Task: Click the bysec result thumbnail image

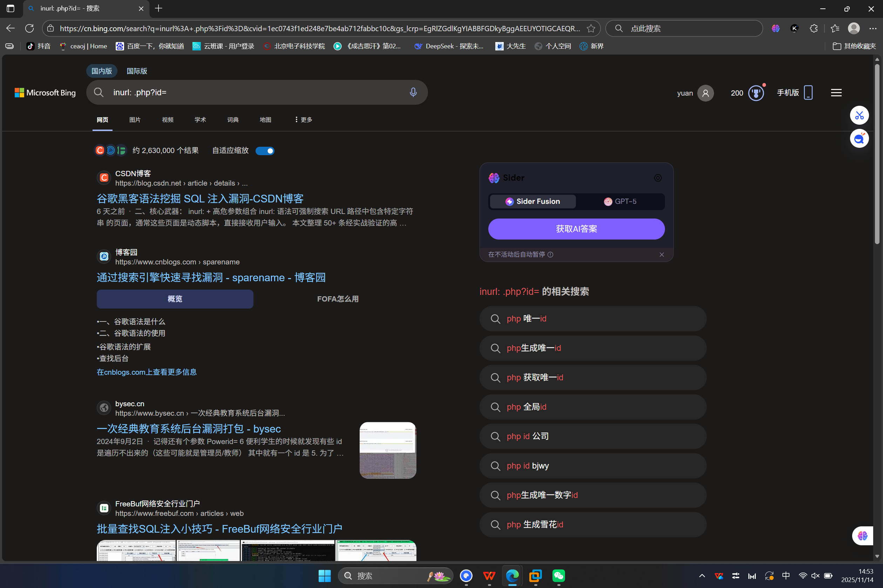Action: pos(387,450)
